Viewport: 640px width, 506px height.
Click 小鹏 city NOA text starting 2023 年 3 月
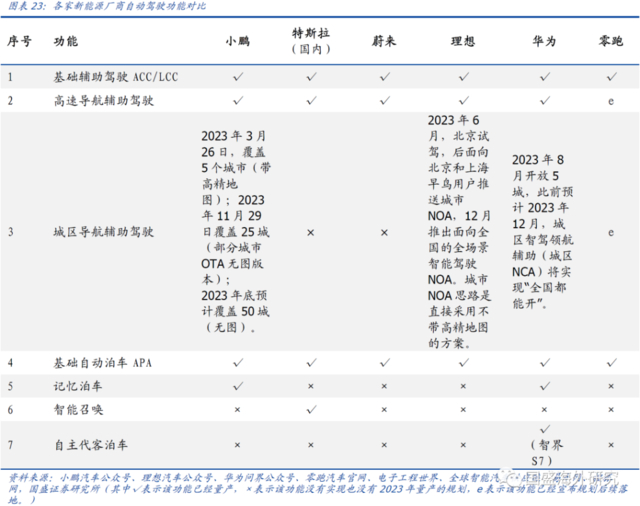point(236,232)
